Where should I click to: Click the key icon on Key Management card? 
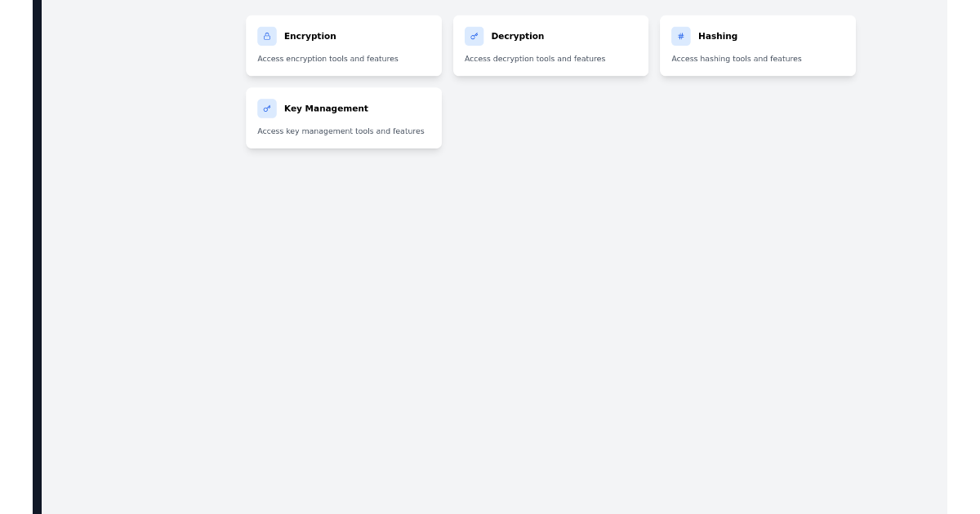point(267,109)
